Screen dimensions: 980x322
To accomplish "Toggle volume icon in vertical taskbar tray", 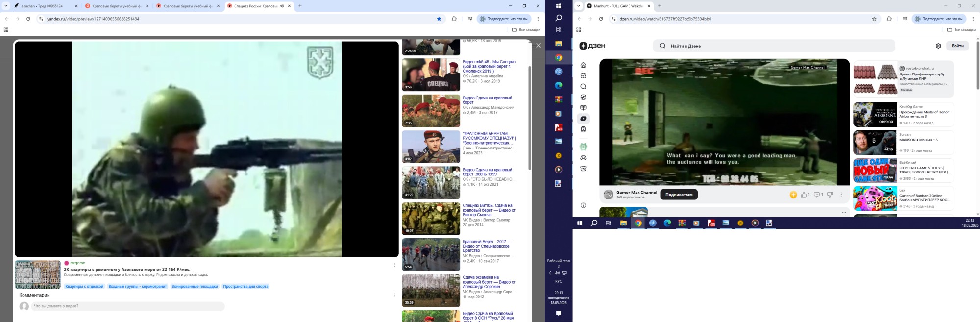I will (x=557, y=273).
